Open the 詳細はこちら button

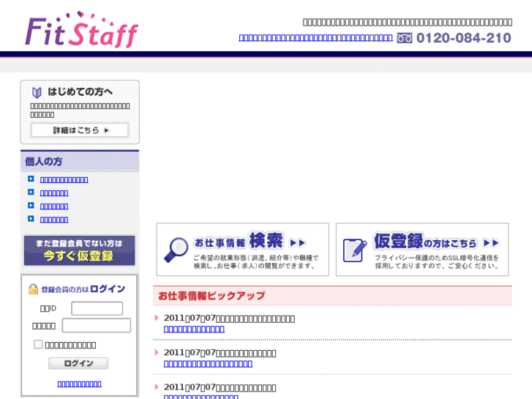[80, 130]
